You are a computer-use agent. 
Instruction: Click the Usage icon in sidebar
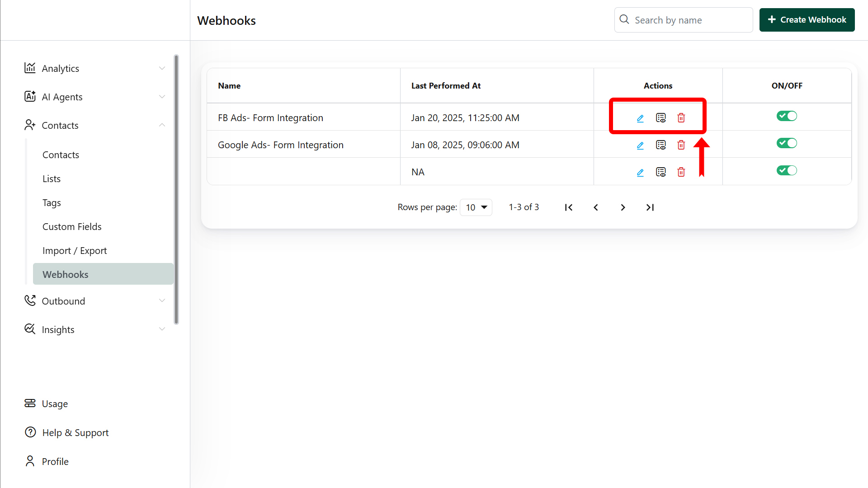[x=30, y=403]
